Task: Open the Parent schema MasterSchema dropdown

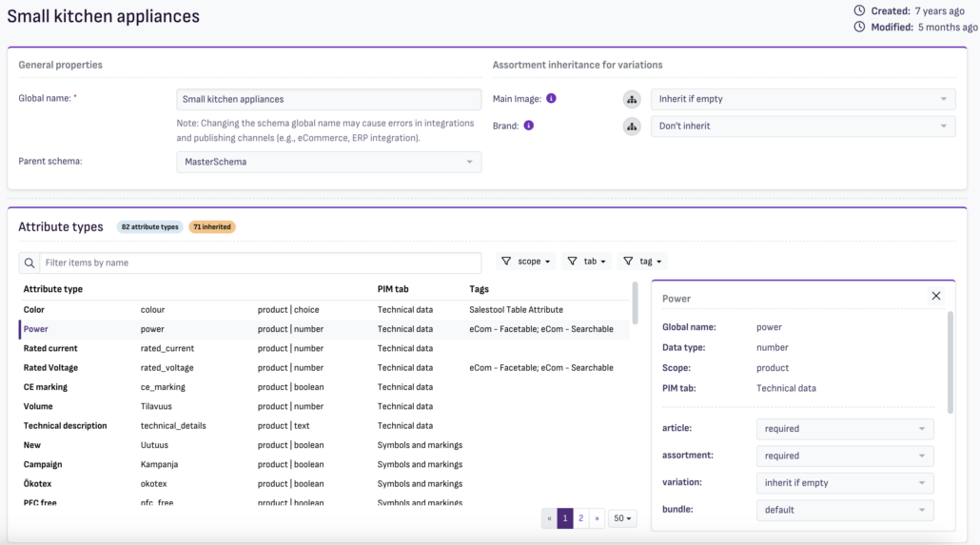Action: tap(329, 162)
